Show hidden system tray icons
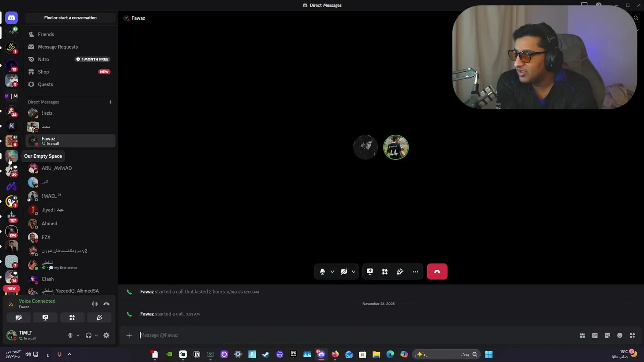Viewport: 644px width, 362px height. (x=69, y=354)
